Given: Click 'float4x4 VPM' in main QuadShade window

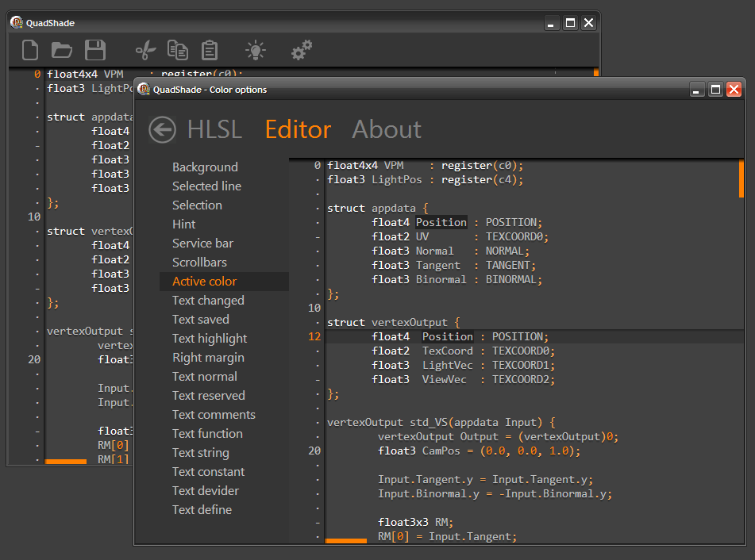Looking at the screenshot, I should pos(85,74).
